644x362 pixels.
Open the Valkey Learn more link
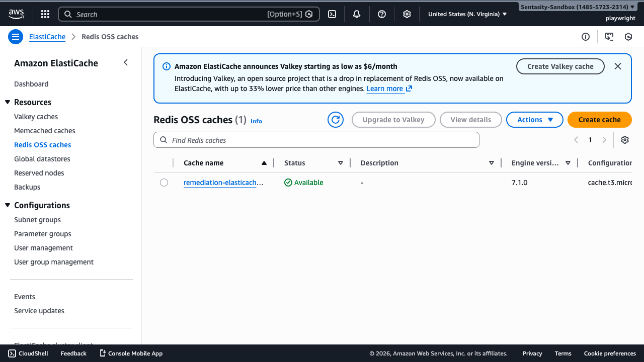pos(385,88)
